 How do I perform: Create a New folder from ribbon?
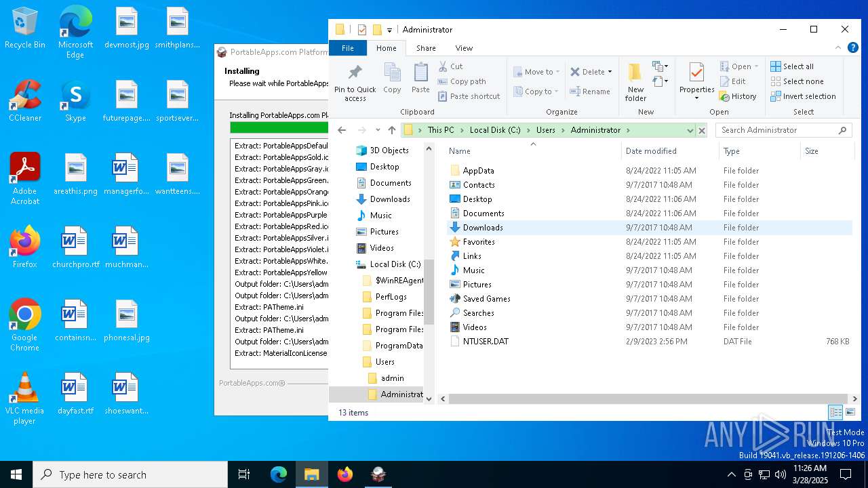[x=635, y=82]
